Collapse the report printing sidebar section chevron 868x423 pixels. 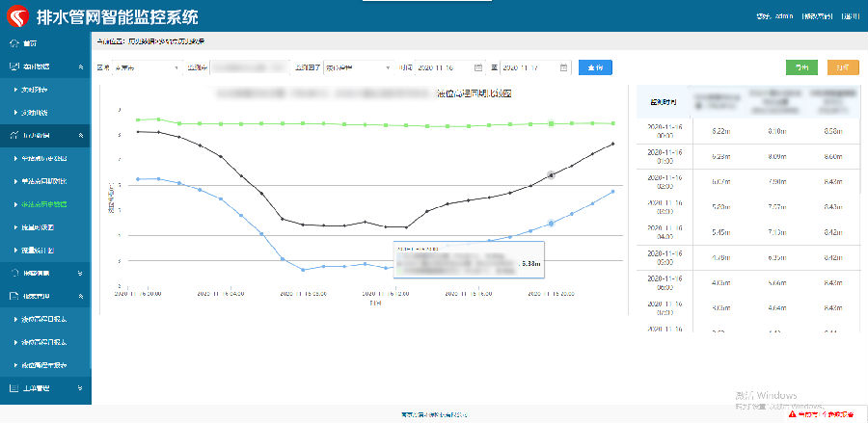click(x=81, y=296)
